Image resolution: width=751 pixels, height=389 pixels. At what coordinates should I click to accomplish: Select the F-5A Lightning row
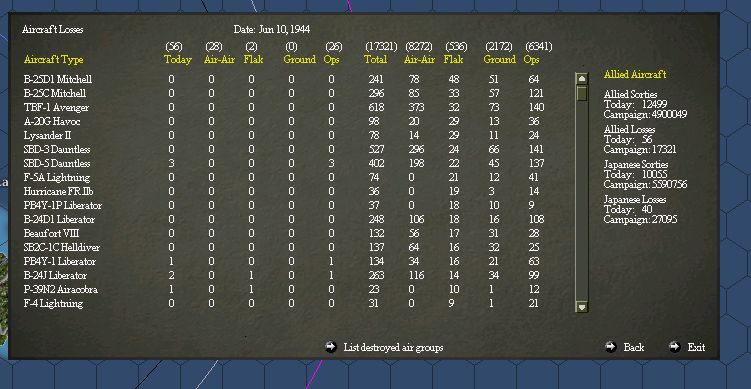[x=284, y=177]
